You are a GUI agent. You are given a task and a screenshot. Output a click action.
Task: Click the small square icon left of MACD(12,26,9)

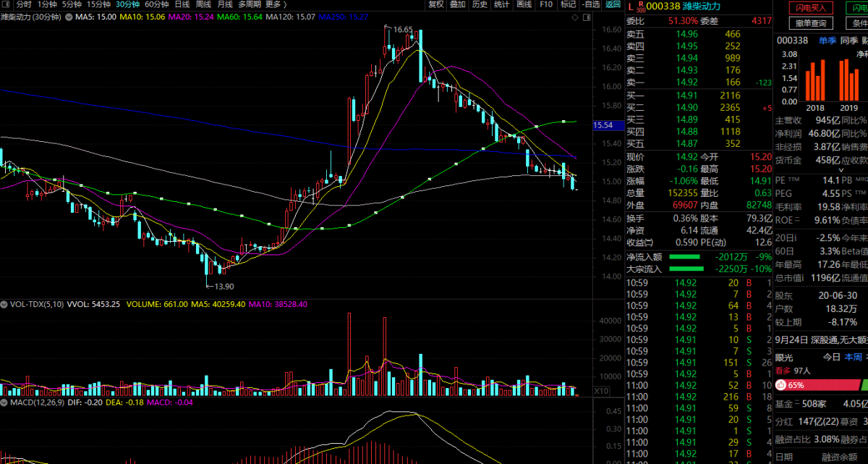pyautogui.click(x=4, y=402)
